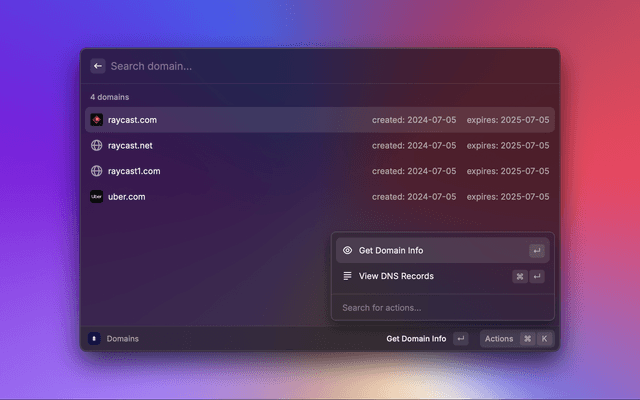This screenshot has width=640, height=400.
Task: Select Get Domain Info from actions menu
Action: click(391, 251)
